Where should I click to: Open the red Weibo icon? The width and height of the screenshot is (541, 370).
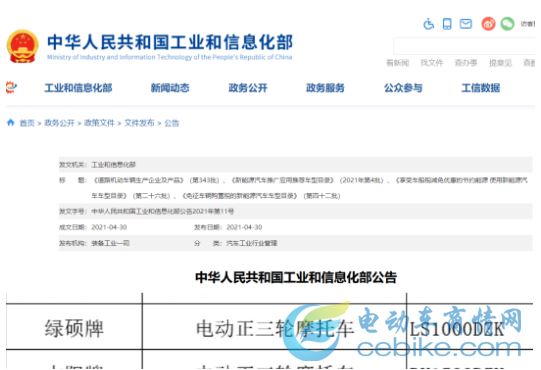[x=488, y=24]
